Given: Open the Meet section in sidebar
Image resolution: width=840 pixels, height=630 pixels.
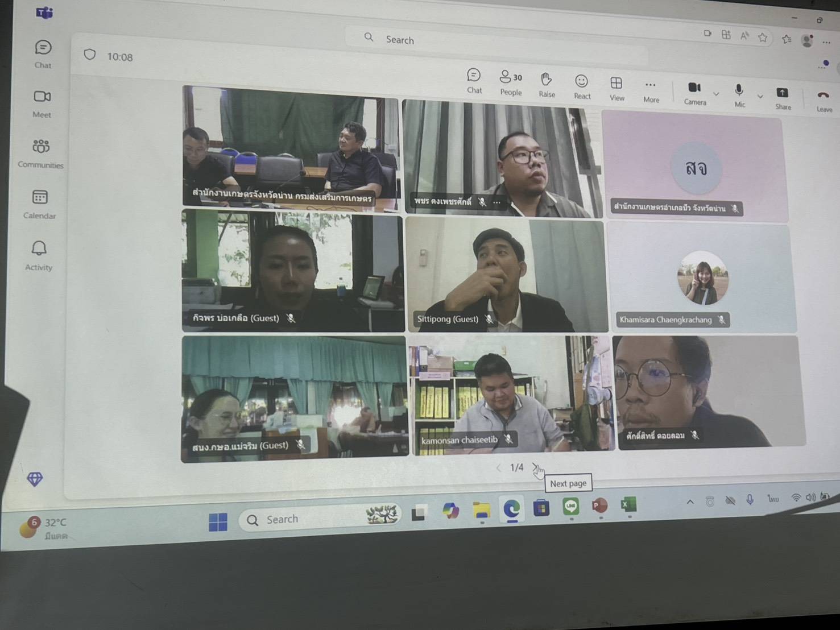Looking at the screenshot, I should point(42,103).
